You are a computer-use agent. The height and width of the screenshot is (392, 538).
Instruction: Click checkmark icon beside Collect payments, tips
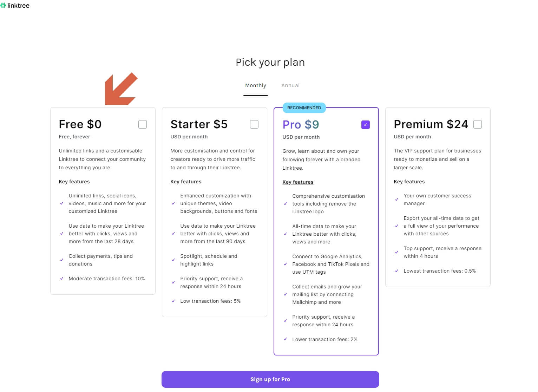[x=62, y=260]
